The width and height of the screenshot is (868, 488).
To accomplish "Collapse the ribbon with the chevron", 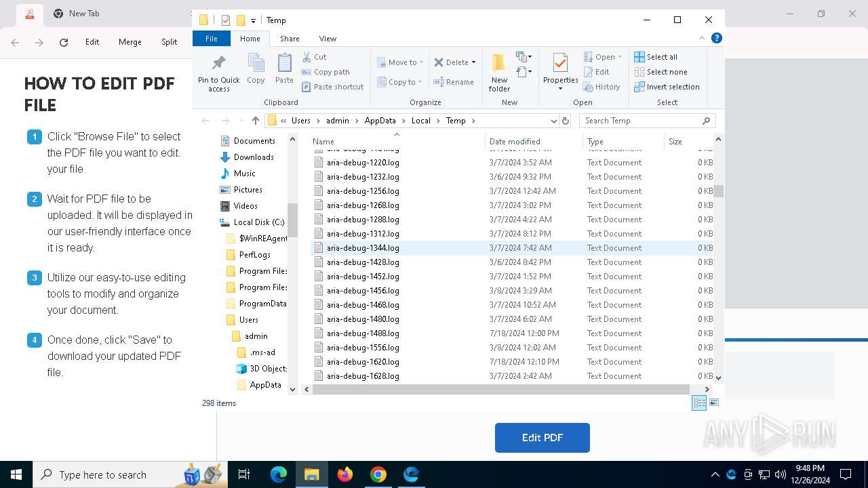I will click(702, 38).
